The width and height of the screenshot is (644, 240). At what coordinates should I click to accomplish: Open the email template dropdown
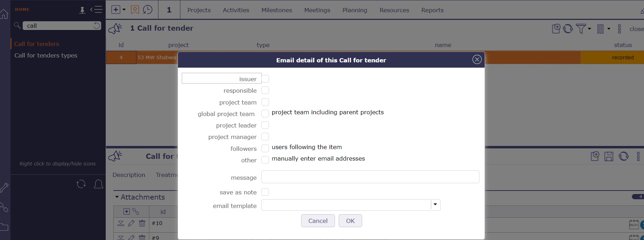point(435,205)
